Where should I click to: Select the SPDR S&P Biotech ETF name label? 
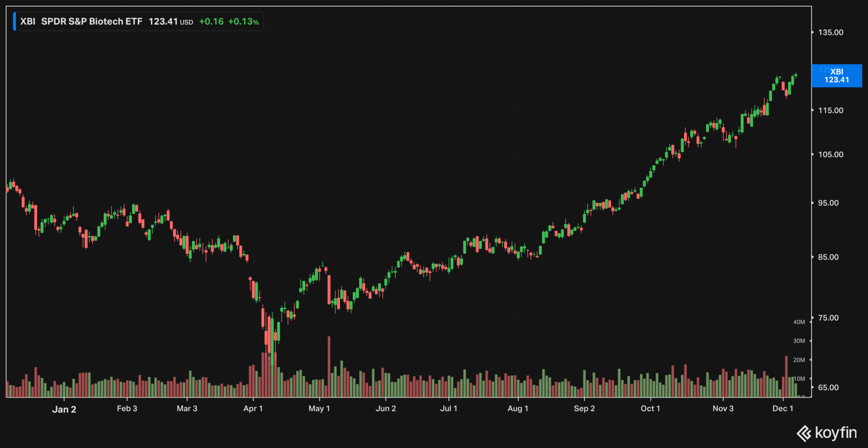click(x=92, y=22)
